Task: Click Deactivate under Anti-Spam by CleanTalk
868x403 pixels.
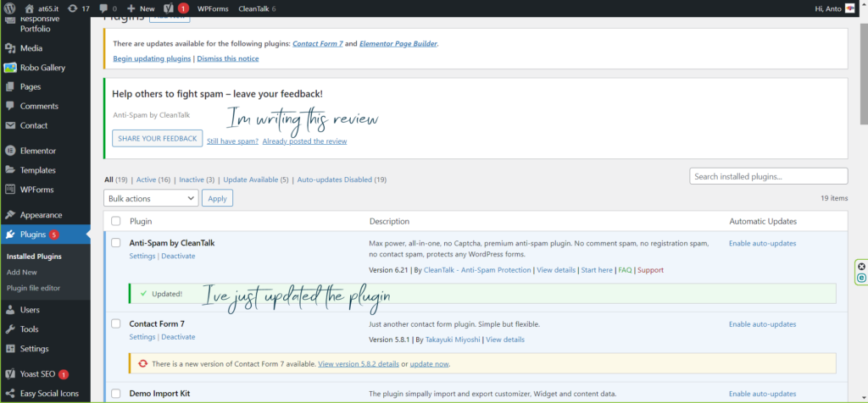Action: (178, 256)
